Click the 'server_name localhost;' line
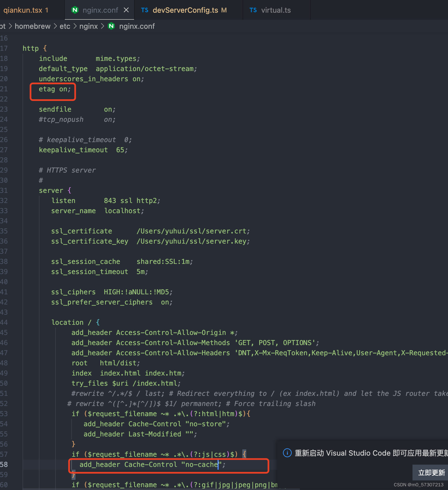This screenshot has width=448, height=490. (97, 211)
